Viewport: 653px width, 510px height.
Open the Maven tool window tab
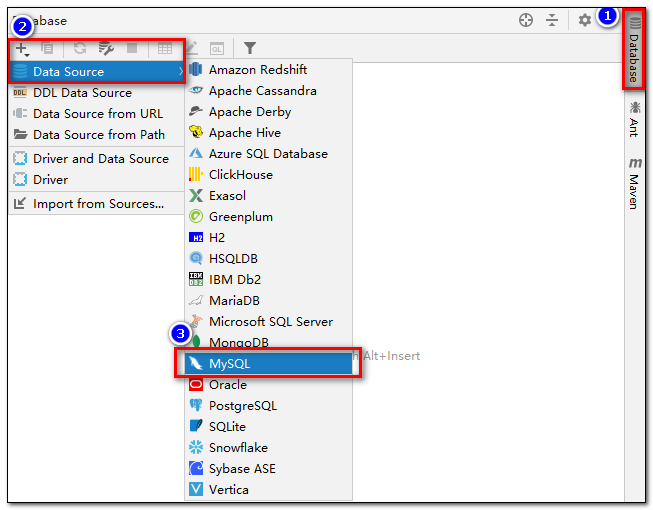(x=634, y=183)
